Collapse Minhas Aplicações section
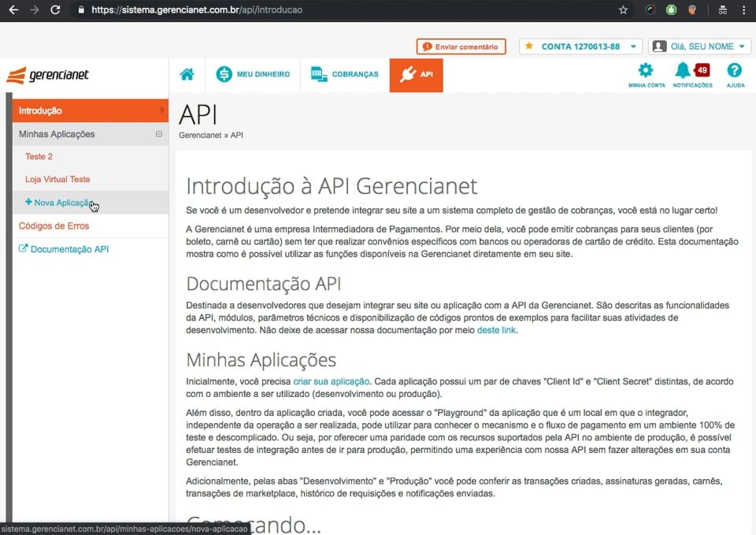The width and height of the screenshot is (756, 535). 159,134
